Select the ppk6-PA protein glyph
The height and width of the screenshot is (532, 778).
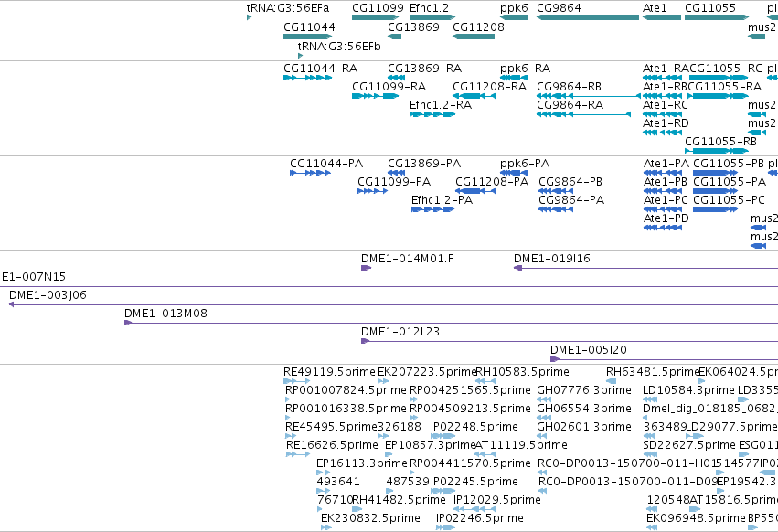click(x=514, y=173)
